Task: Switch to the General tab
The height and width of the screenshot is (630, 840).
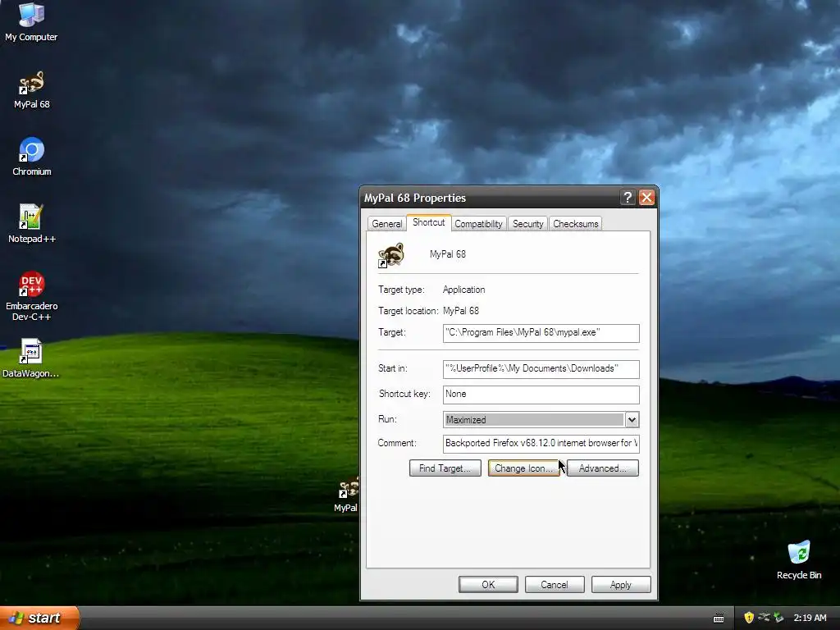Action: 387,224
